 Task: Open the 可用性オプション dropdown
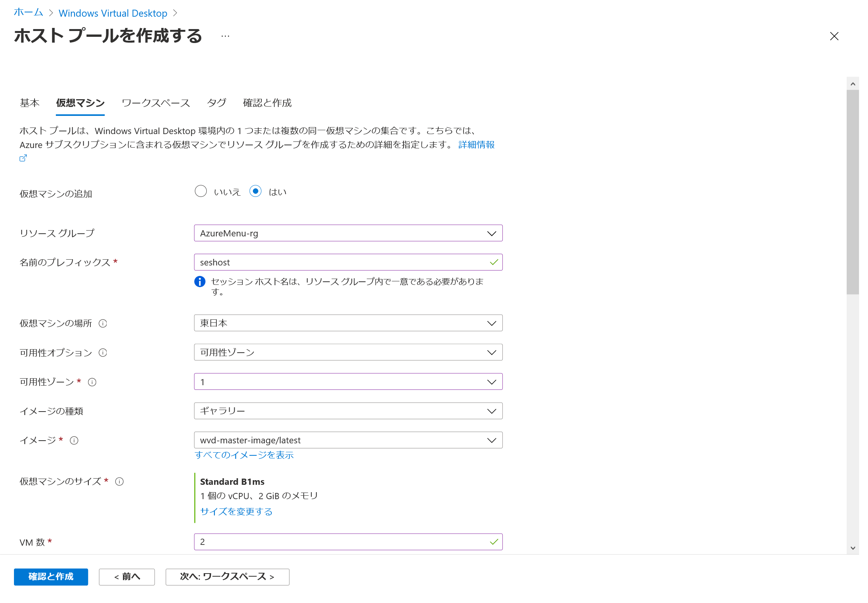pos(348,353)
